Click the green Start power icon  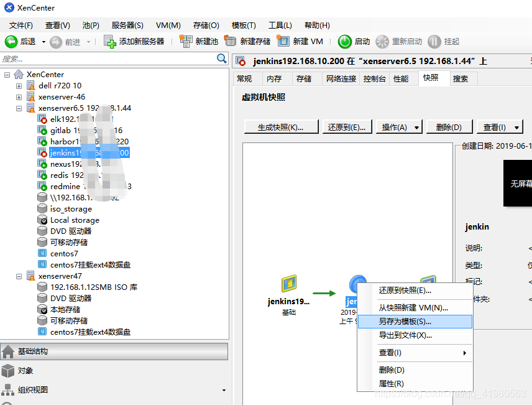pos(345,42)
